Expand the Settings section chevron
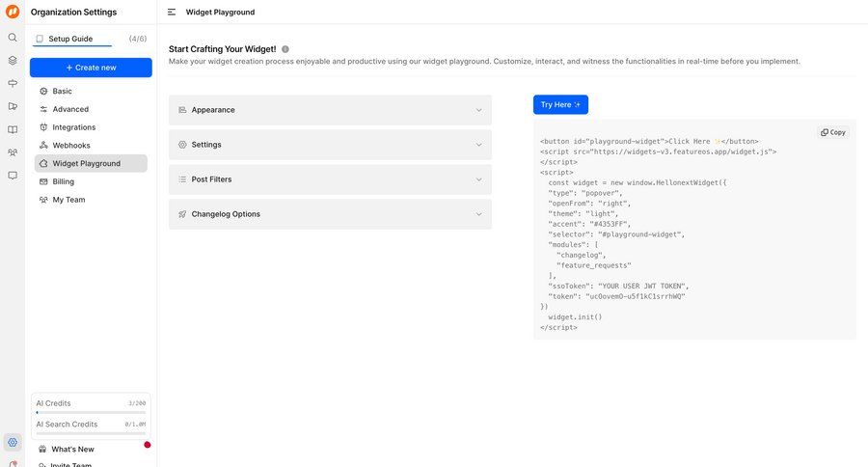 click(x=478, y=145)
